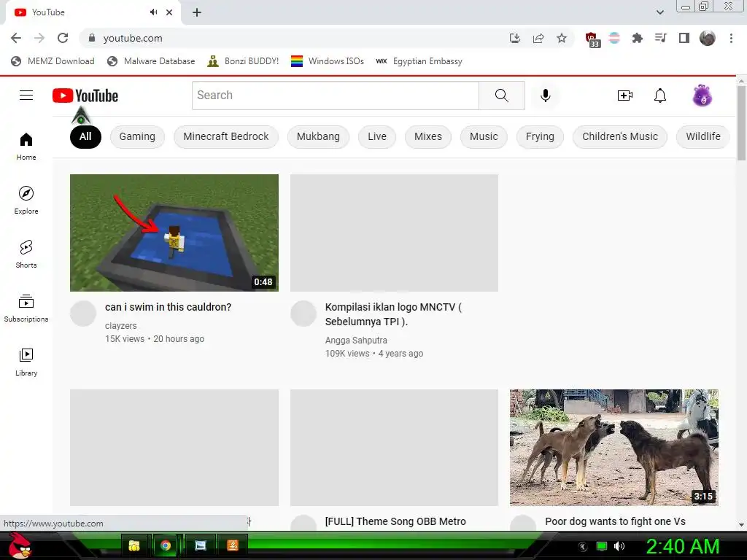This screenshot has height=560, width=747.
Task: Open the YouTube hamburger guide menu
Action: tap(26, 96)
